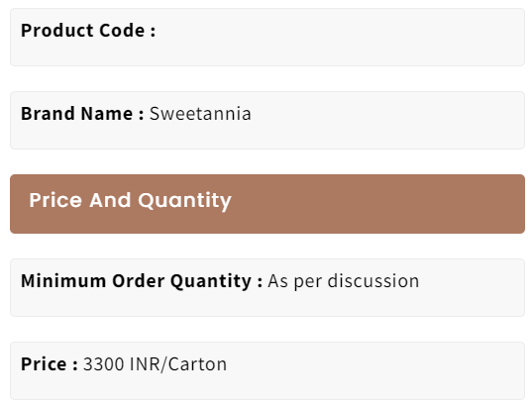Screen dimensions: 532x405
Task: Click the Minimum Order Quantity label
Action: point(142,281)
